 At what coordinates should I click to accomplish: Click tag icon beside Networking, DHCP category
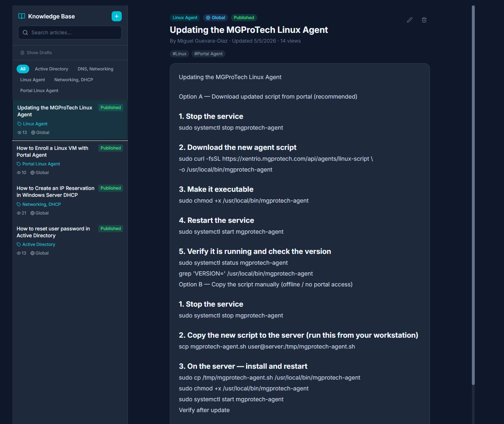(19, 204)
